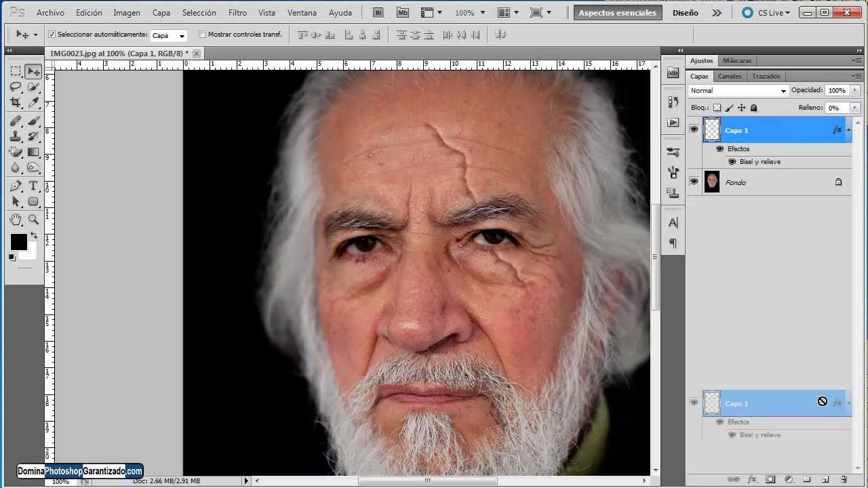Collapse Capa 1 layer effects arrow
The width and height of the screenshot is (868, 488).
tap(848, 129)
